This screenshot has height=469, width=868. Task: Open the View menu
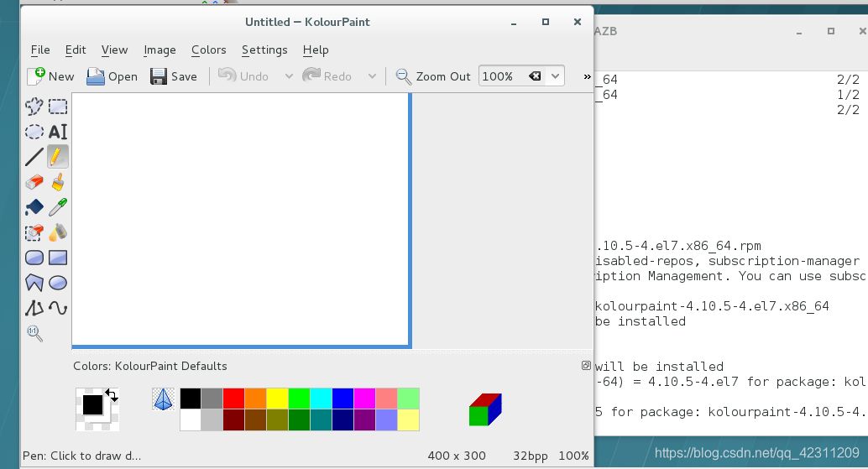(x=115, y=50)
